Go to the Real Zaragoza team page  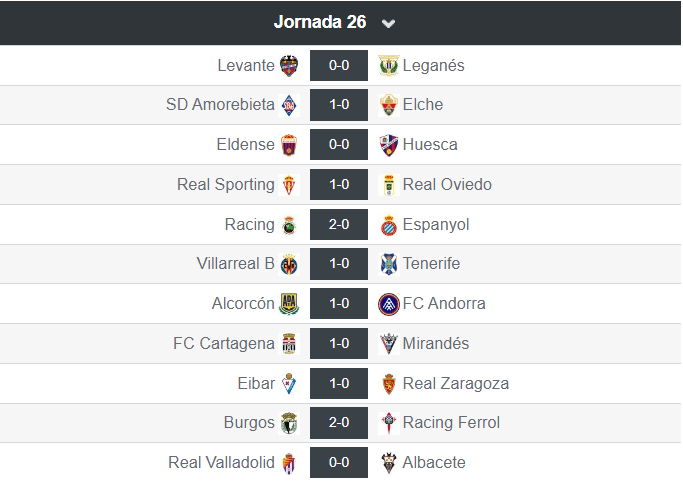click(x=456, y=383)
